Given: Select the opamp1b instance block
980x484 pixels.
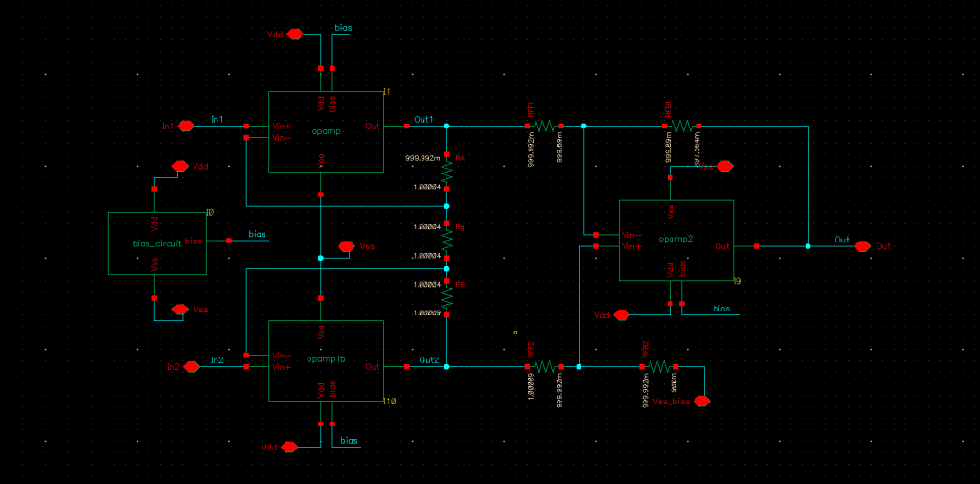Looking at the screenshot, I should click(x=326, y=360).
